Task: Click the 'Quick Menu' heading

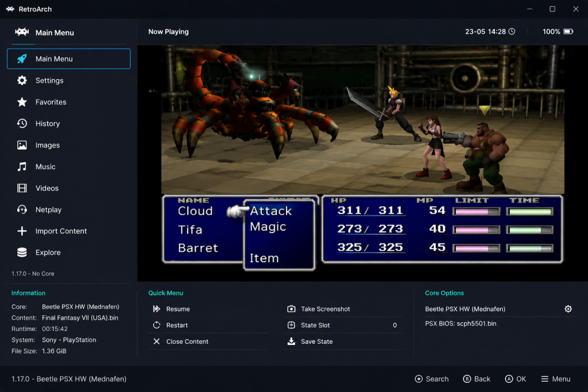Action: click(x=166, y=293)
